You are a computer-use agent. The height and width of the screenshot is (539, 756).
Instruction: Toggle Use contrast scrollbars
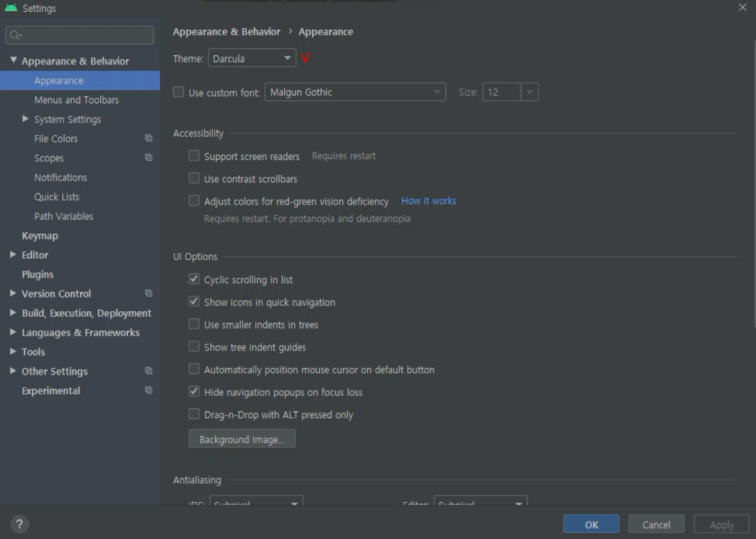pos(194,178)
